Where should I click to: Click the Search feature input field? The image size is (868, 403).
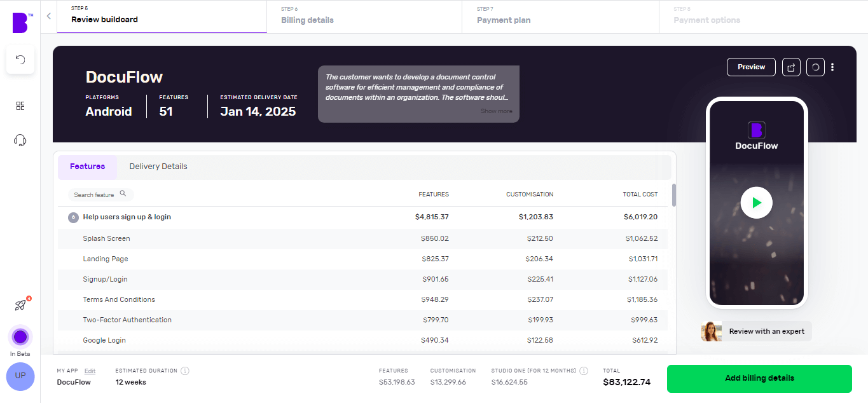pos(95,195)
